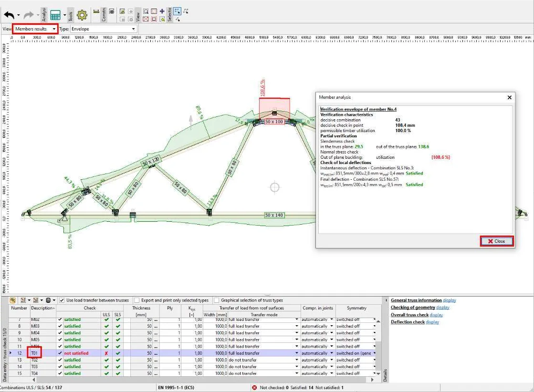Close the Member analysis dialog with Close button
Viewport: 534px width, 392px height.
(x=496, y=241)
